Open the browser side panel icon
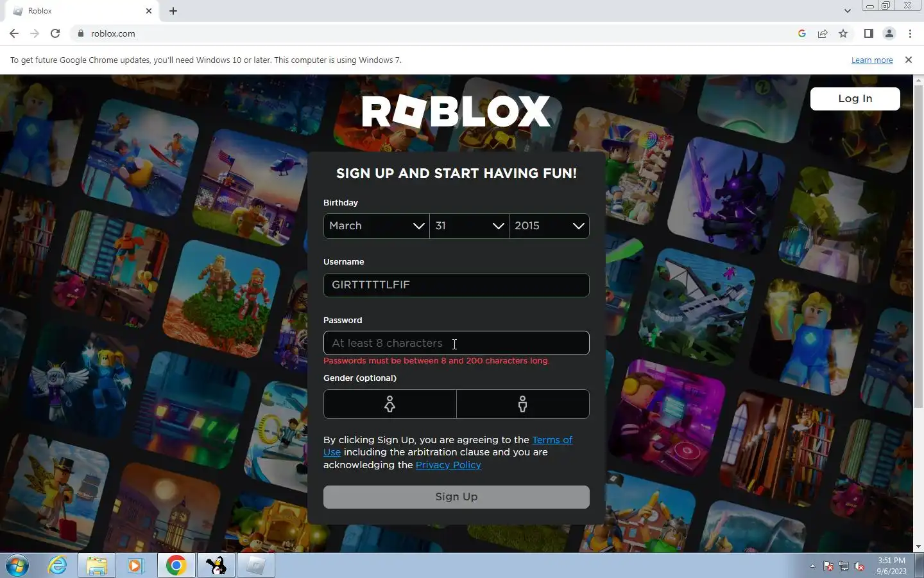 click(869, 33)
